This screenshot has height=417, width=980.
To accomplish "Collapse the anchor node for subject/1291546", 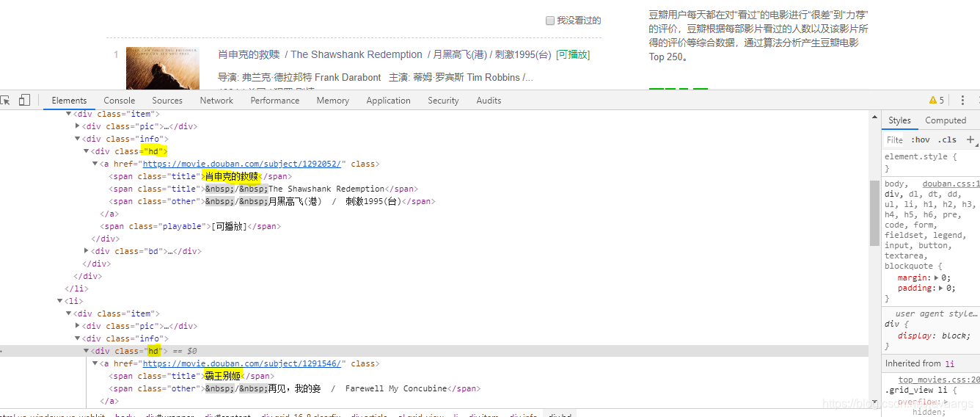I will point(95,363).
